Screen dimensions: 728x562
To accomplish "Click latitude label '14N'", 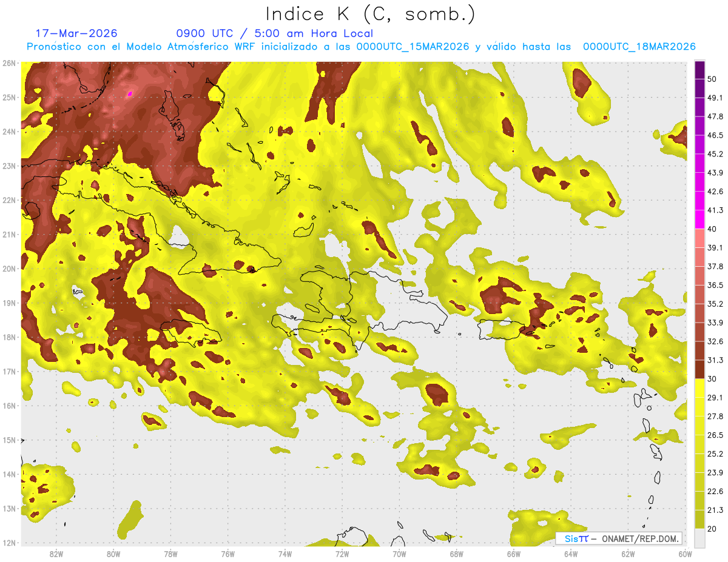I will (8, 474).
